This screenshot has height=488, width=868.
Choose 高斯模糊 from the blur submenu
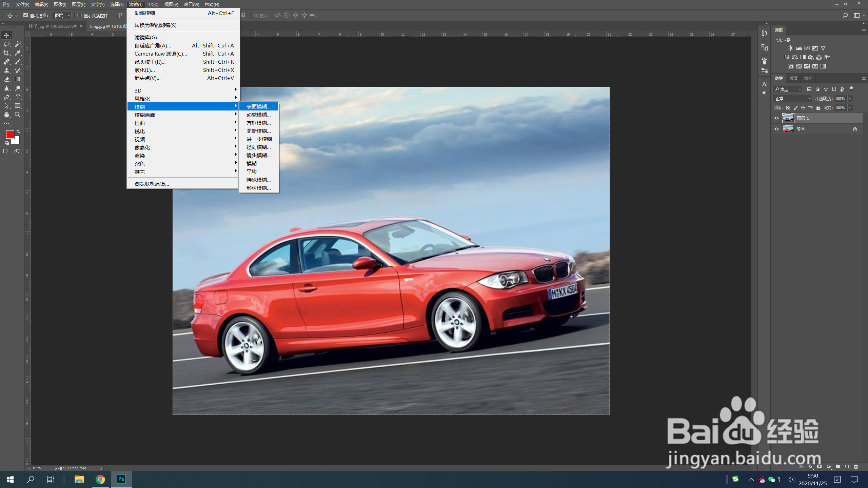click(x=258, y=131)
